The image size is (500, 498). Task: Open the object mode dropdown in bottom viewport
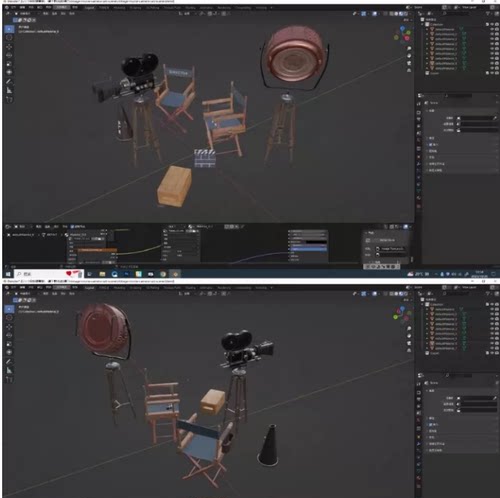pyautogui.click(x=27, y=294)
